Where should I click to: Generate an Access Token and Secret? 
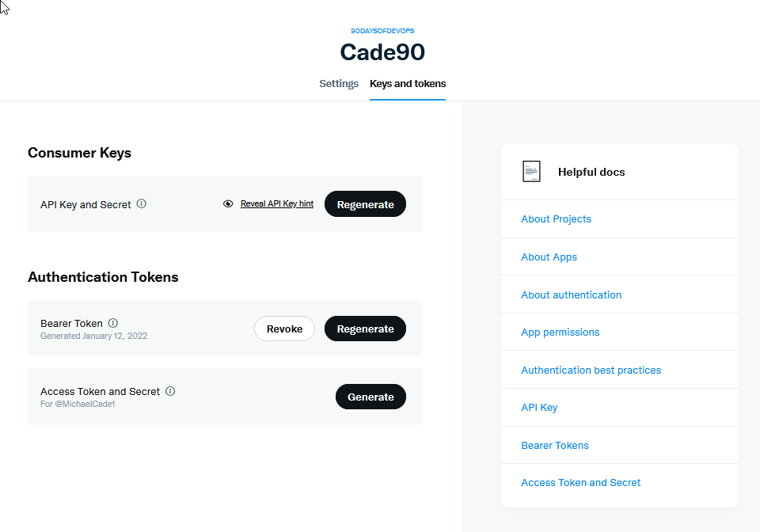370,397
